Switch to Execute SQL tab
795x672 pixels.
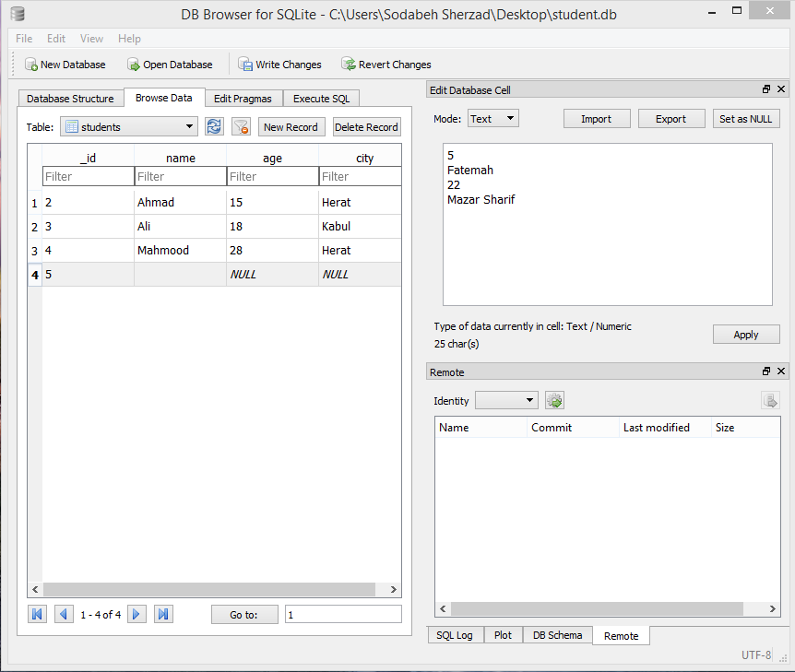point(322,99)
